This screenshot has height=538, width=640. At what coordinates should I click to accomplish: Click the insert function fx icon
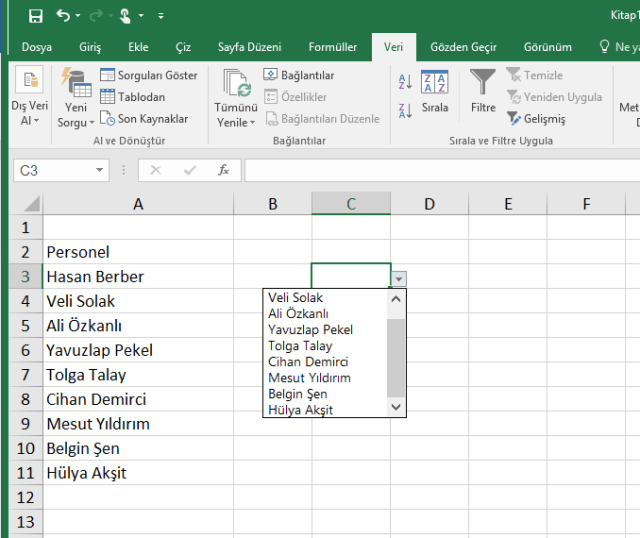(224, 170)
